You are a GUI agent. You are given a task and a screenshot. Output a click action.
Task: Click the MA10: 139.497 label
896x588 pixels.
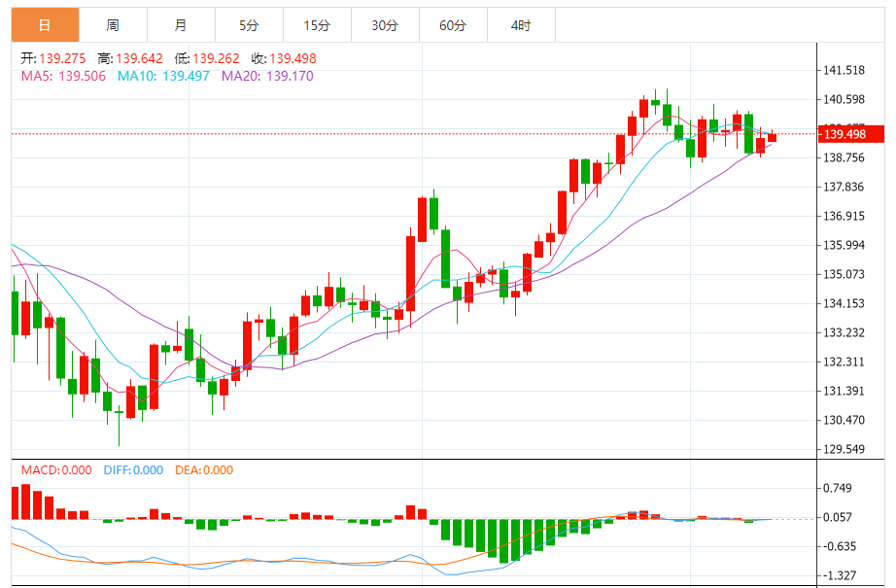coord(163,76)
